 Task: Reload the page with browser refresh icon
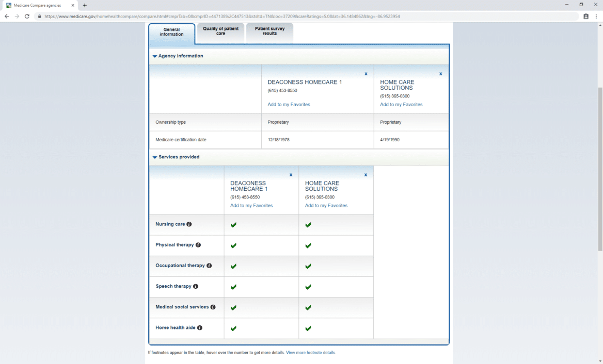tap(27, 16)
